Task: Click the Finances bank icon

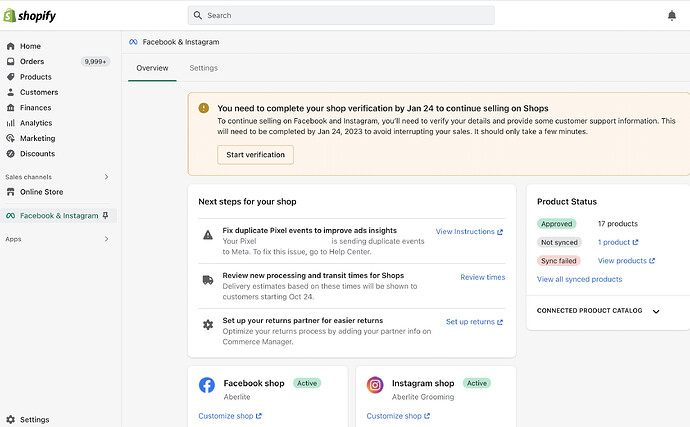Action: [11, 108]
